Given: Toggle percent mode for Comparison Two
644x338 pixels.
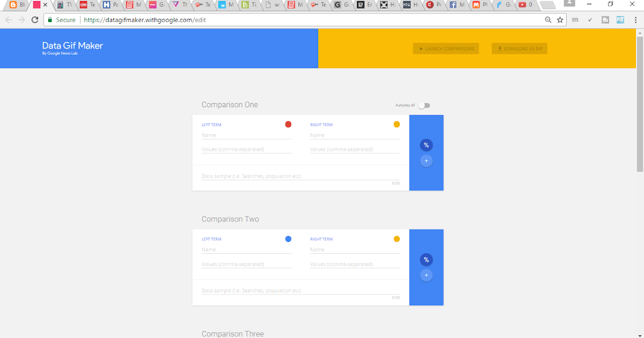Looking at the screenshot, I should pos(426,260).
